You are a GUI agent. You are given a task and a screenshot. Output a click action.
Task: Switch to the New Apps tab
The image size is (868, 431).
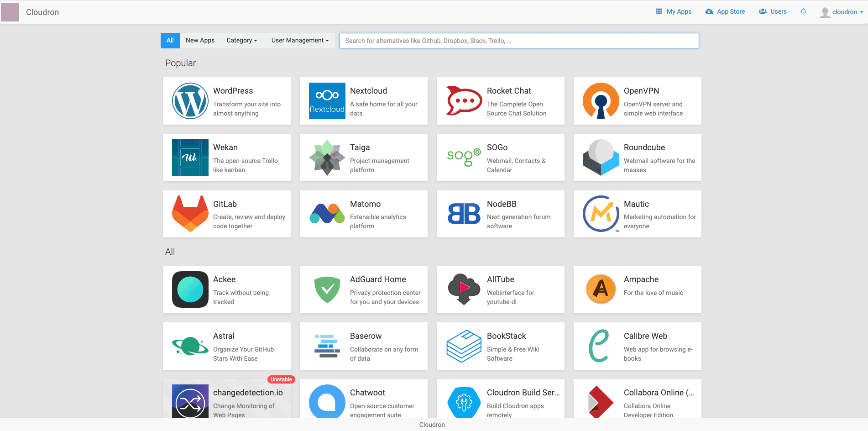pos(200,40)
